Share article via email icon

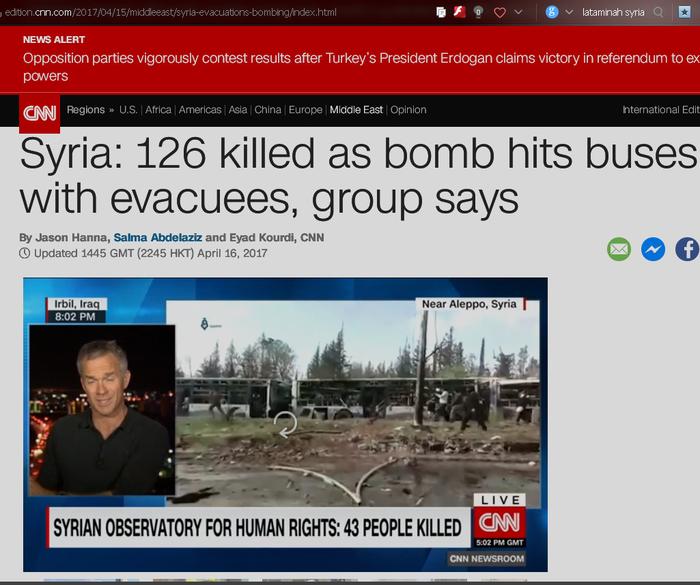[619, 249]
